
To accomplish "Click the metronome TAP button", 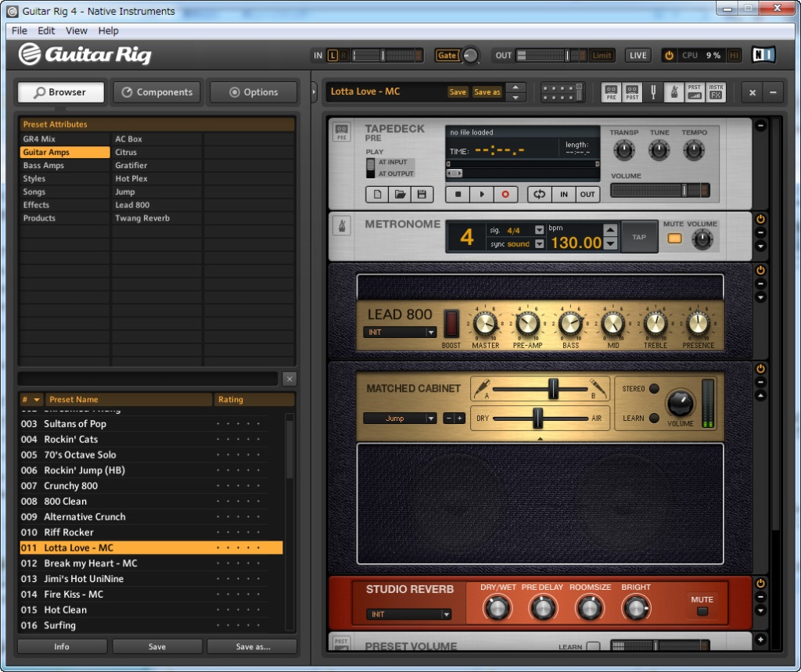I will pyautogui.click(x=639, y=237).
